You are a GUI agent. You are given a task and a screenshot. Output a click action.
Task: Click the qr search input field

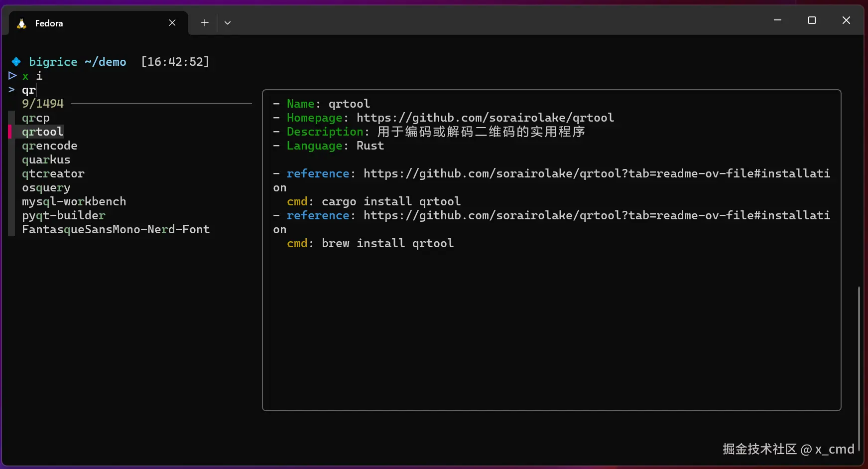pyautogui.click(x=29, y=90)
